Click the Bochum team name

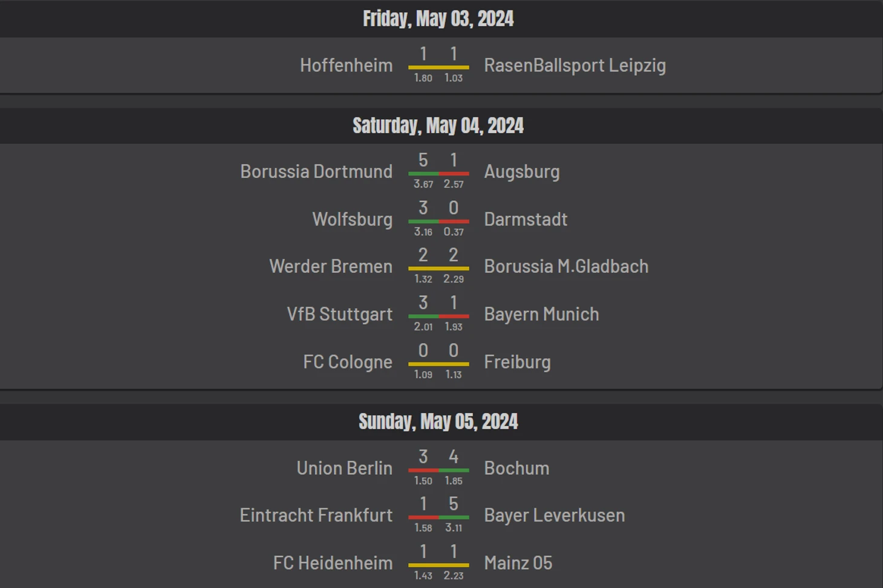click(x=516, y=468)
